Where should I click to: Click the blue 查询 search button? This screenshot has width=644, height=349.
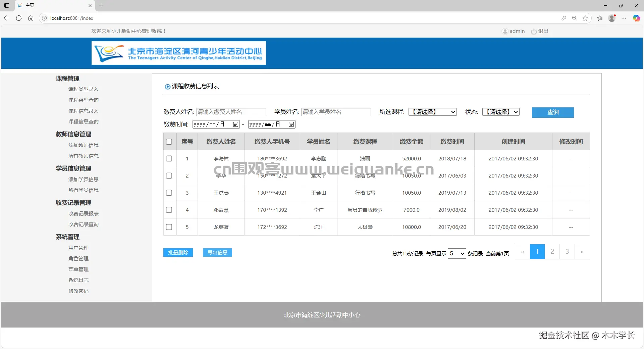pos(553,112)
